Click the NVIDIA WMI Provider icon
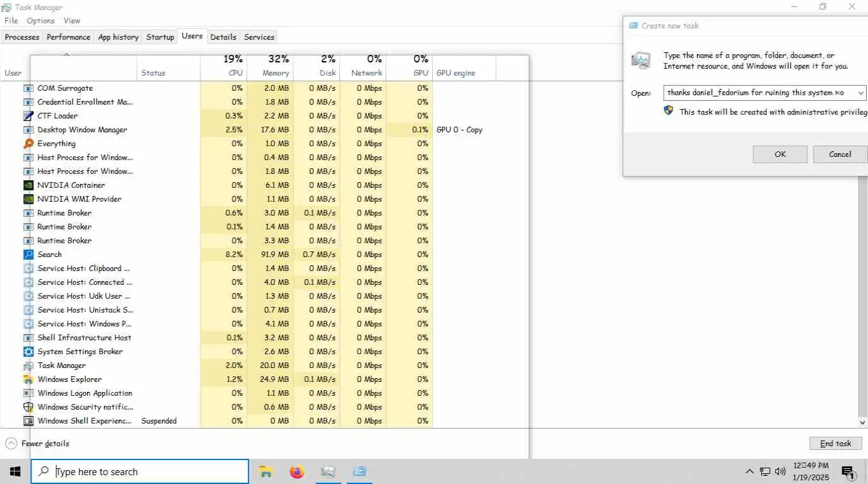The image size is (868, 484). coord(28,199)
